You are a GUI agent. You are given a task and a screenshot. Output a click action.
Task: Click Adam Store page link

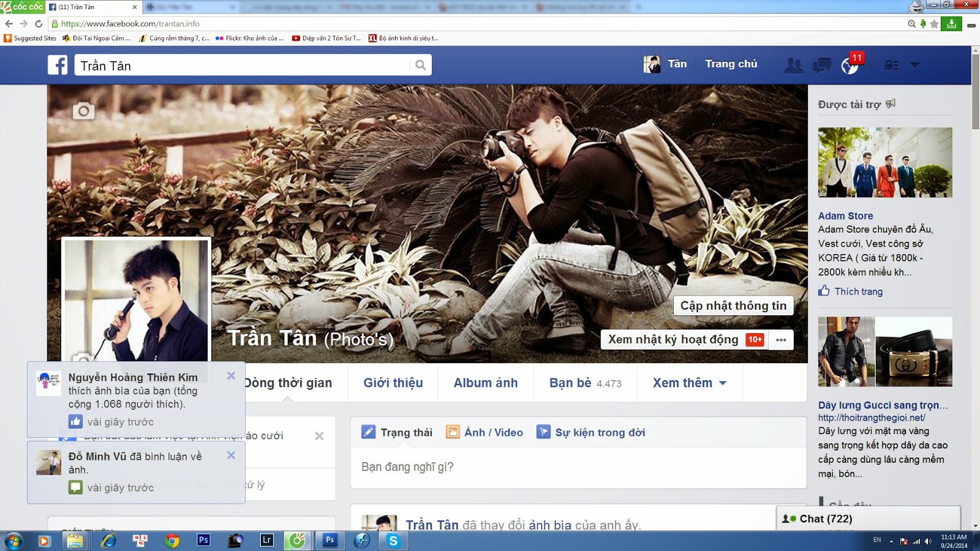[x=846, y=216]
